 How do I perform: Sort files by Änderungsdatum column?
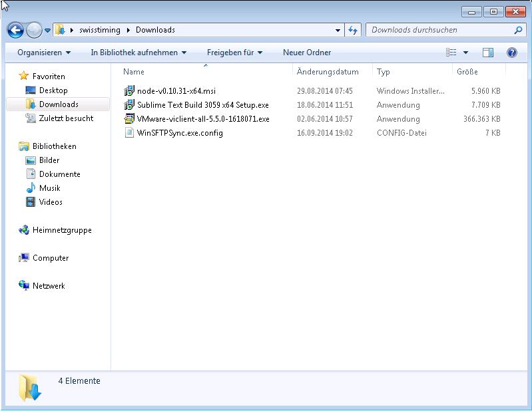328,72
